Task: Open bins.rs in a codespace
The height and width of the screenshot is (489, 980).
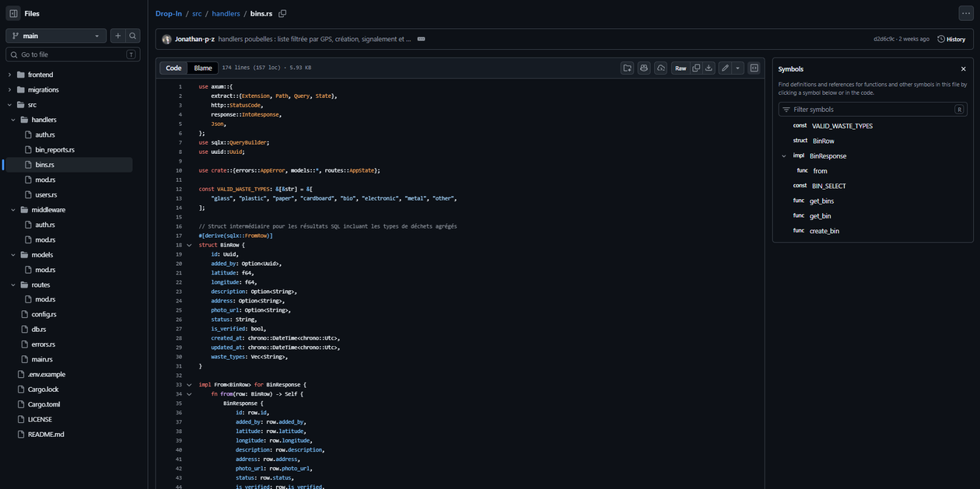Action: (660, 68)
